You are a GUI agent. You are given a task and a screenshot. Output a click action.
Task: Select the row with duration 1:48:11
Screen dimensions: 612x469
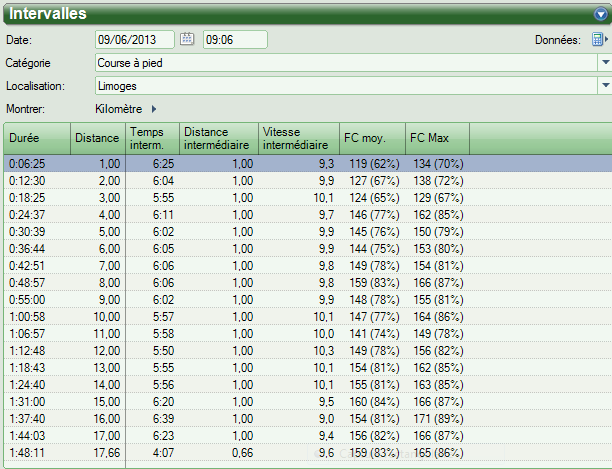point(308,453)
